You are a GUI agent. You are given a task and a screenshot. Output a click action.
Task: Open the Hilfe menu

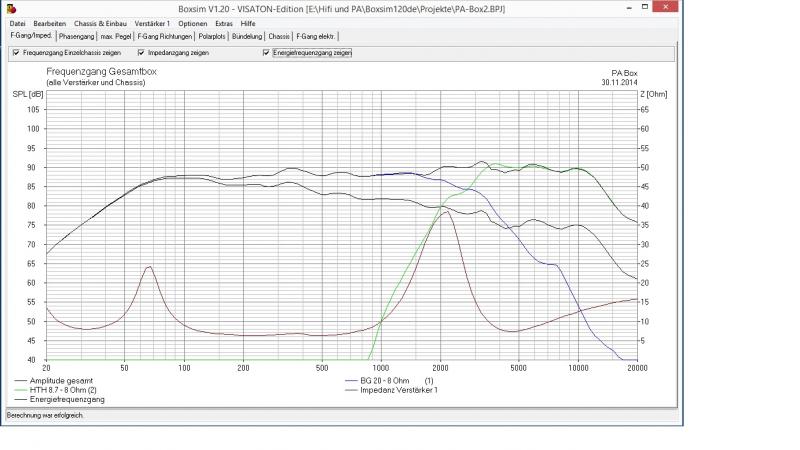click(247, 23)
